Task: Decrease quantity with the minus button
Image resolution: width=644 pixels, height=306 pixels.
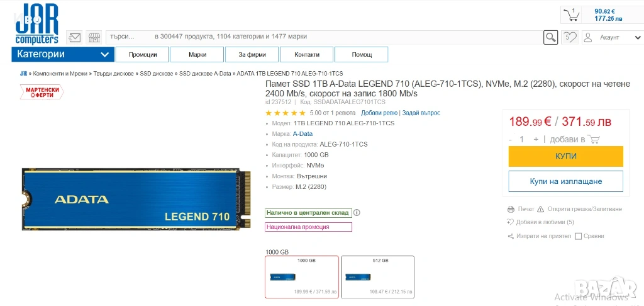Action: 510,139
